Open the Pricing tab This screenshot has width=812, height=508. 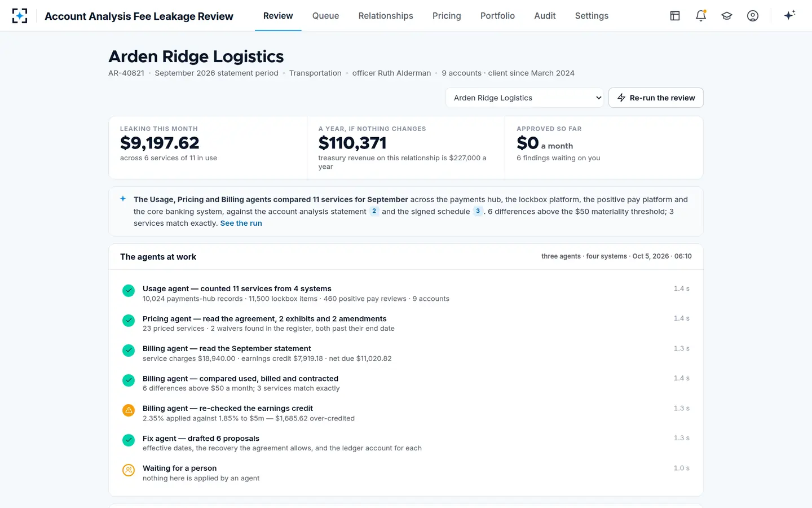pyautogui.click(x=447, y=16)
